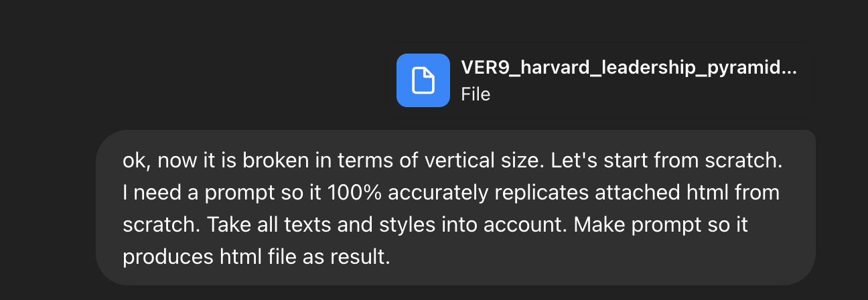868x300 pixels.
Task: Click the ellipsis ending the truncated filename
Action: coord(790,68)
